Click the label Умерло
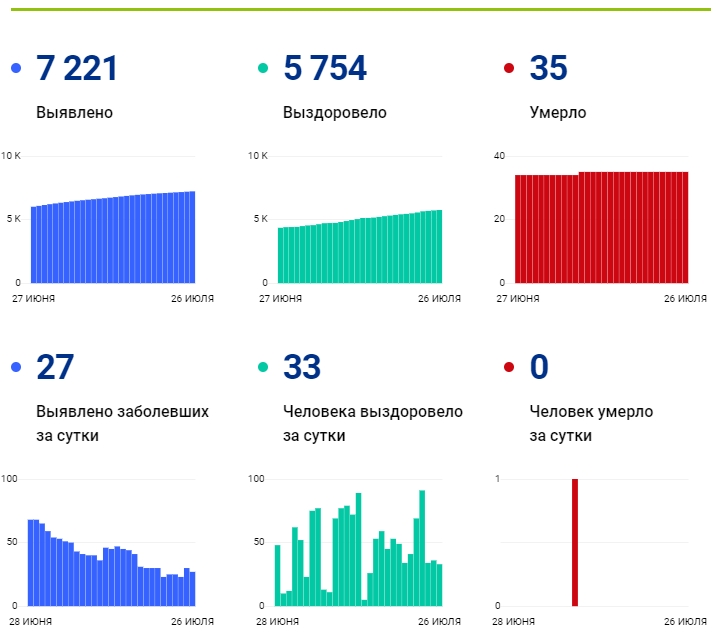Image resolution: width=724 pixels, height=638 pixels. [558, 113]
